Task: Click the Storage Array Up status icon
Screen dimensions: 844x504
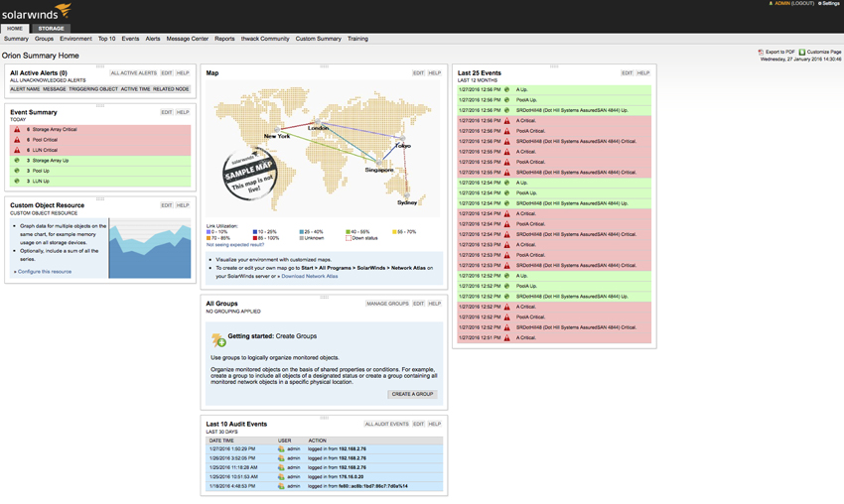Action: 17,161
